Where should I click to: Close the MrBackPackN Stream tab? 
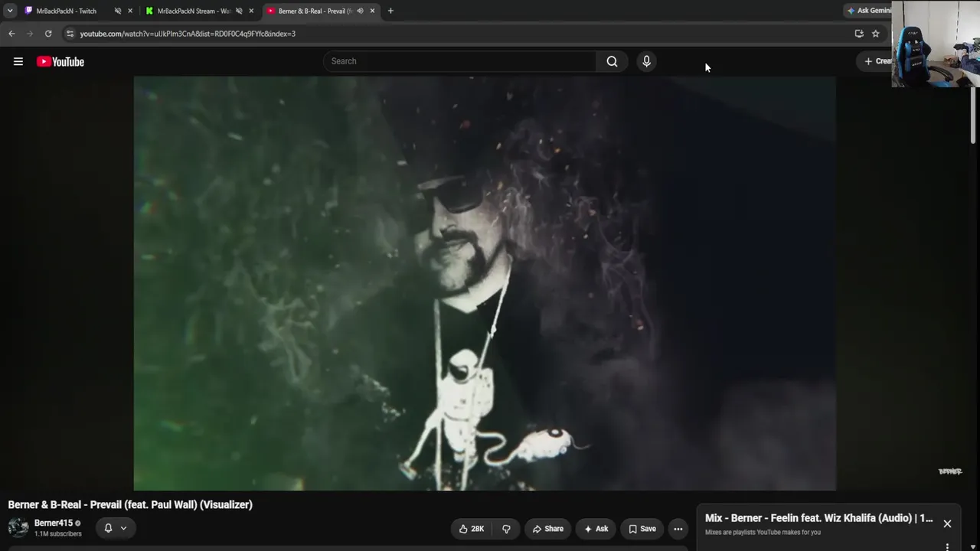point(251,11)
